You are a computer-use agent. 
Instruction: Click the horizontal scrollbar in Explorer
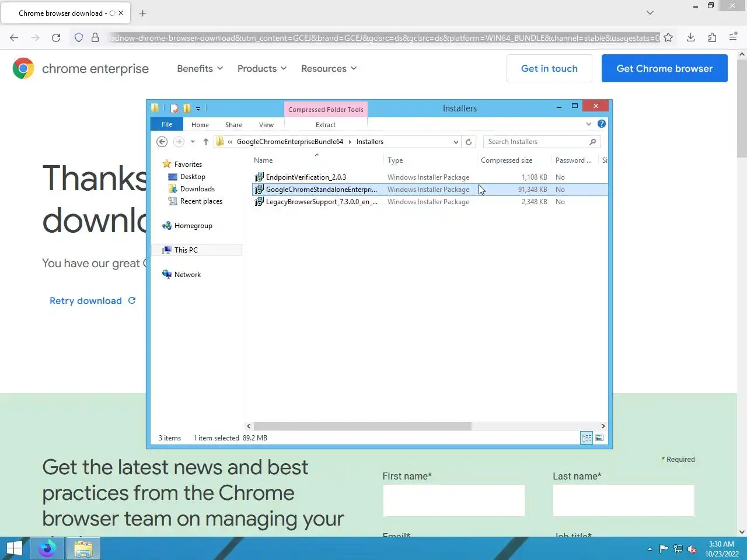(x=362, y=426)
